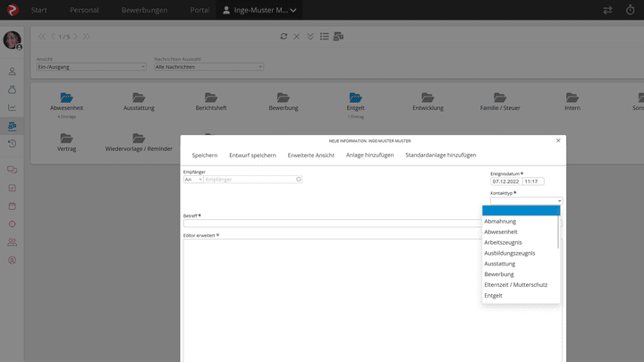The image size is (644, 362).
Task: Click the switch arrows icon in the top bar
Action: [x=608, y=10]
